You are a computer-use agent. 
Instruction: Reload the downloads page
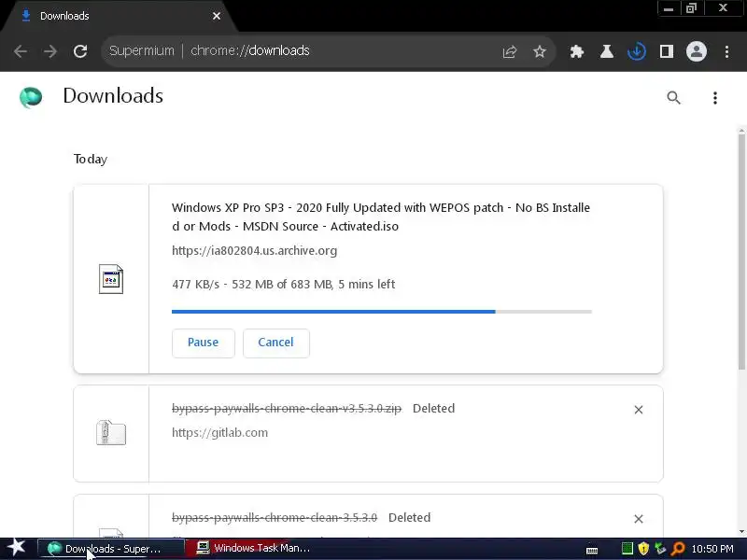pyautogui.click(x=80, y=51)
